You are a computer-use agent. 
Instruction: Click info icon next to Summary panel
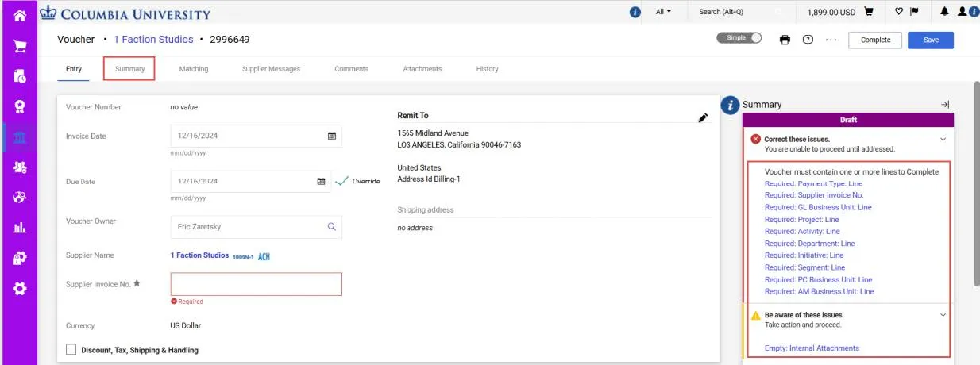pyautogui.click(x=730, y=105)
